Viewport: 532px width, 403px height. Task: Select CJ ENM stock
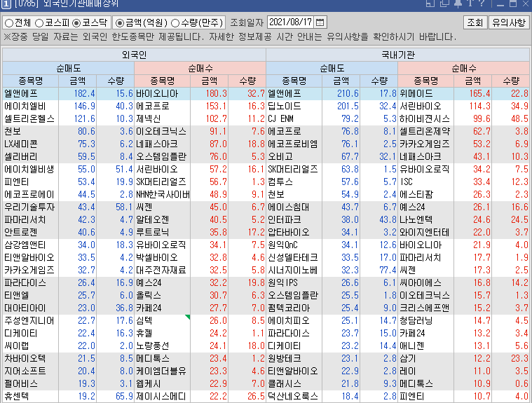pos(280,118)
